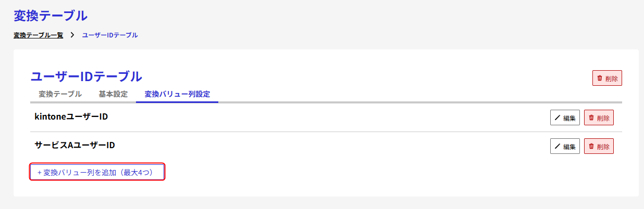Screen dimensions: 644x209
Task: Click the breadcrumb chevron separator arrow
Action: point(72,35)
